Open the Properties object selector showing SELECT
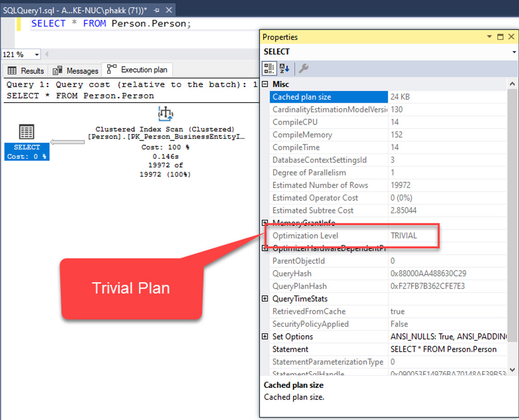The height and width of the screenshot is (420, 519). 513,52
